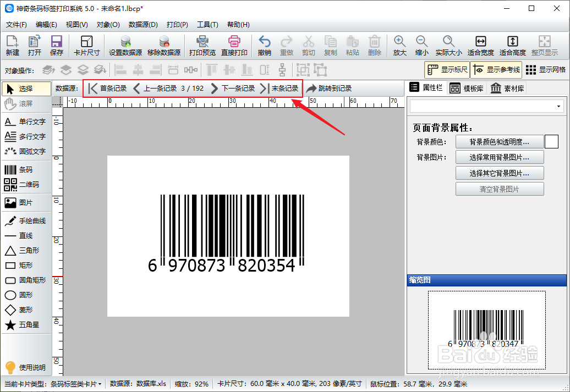Open the 打印(P) menu

[177, 25]
